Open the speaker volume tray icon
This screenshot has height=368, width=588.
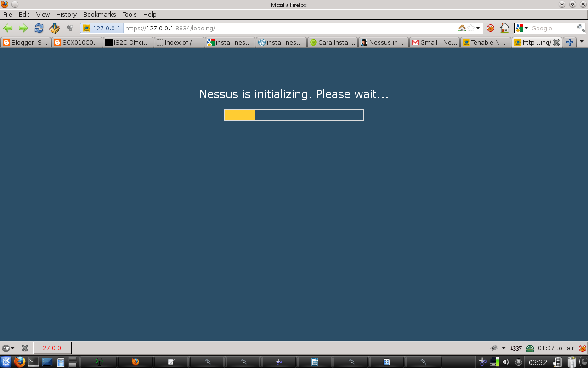pyautogui.click(x=505, y=362)
